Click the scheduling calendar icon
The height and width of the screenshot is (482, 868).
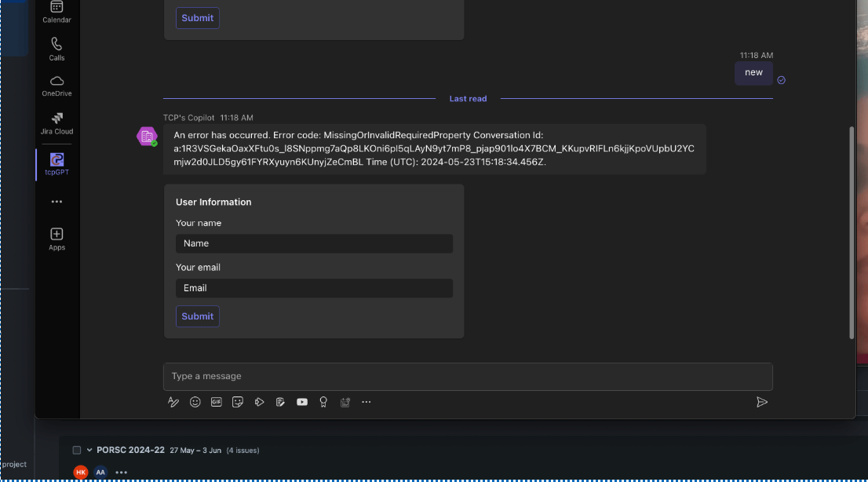[345, 401]
